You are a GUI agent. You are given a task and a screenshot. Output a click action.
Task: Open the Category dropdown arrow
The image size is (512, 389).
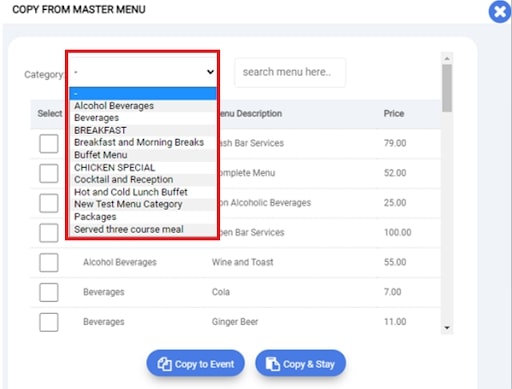[210, 72]
